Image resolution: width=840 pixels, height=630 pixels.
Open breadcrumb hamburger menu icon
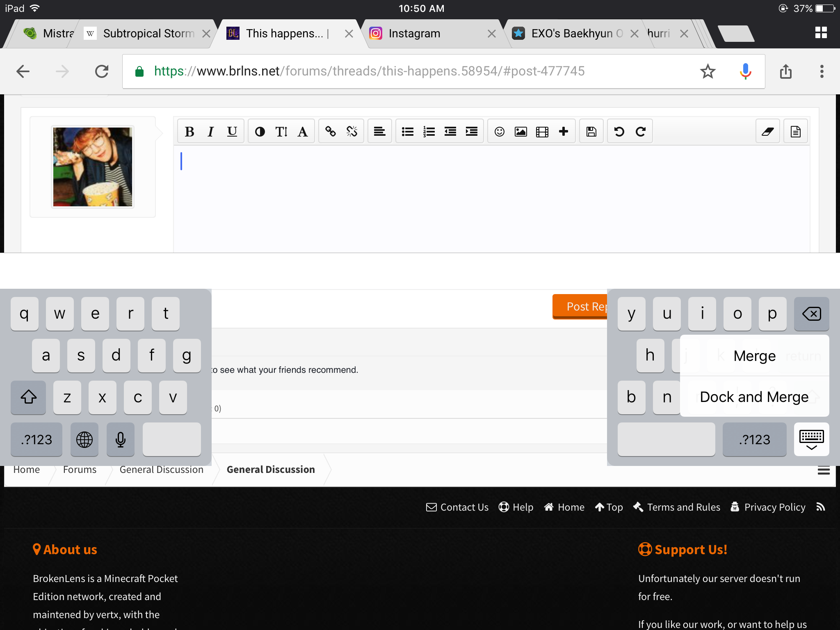[x=824, y=470]
